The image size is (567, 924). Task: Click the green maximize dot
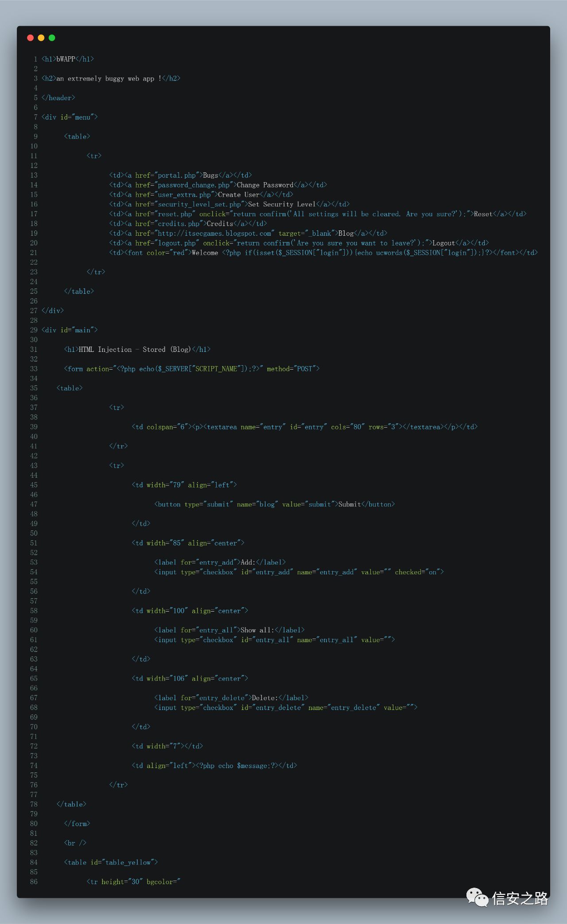52,38
